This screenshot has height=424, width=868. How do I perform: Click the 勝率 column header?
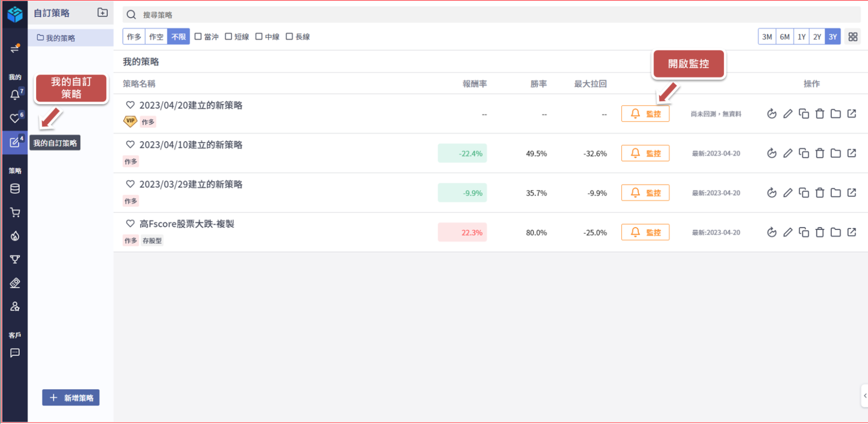(538, 84)
